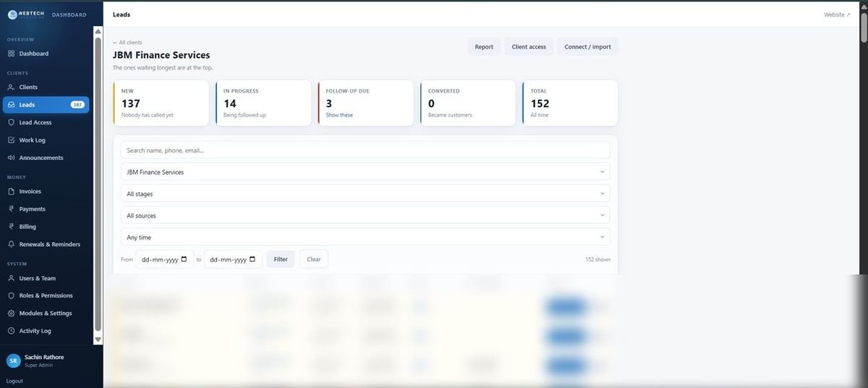Click the Logout link
Screen dimensions: 868x388
[x=14, y=381]
